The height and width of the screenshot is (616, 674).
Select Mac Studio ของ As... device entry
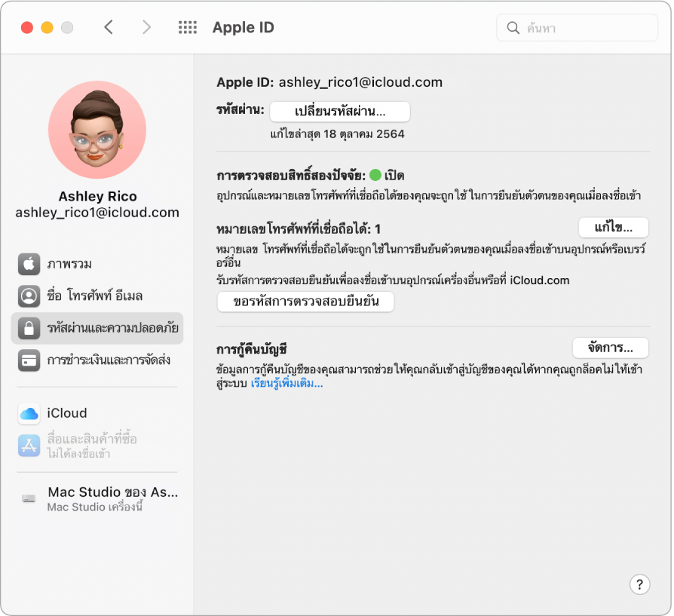97,498
